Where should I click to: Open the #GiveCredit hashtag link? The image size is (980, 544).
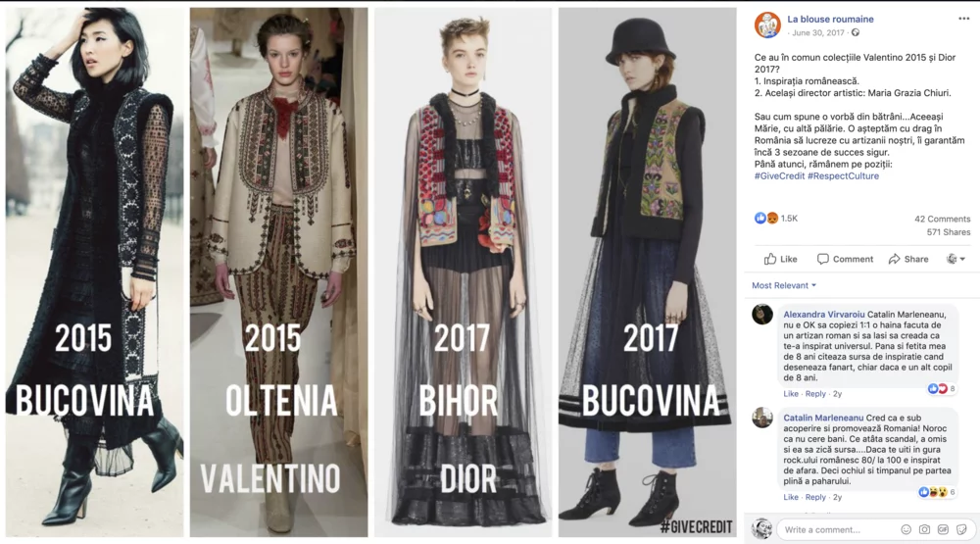click(779, 175)
